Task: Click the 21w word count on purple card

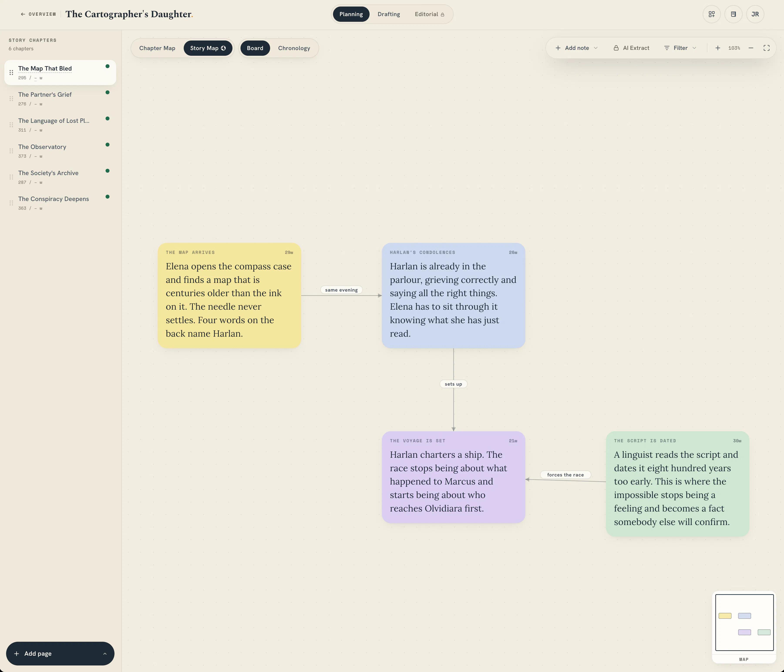Action: click(x=513, y=441)
